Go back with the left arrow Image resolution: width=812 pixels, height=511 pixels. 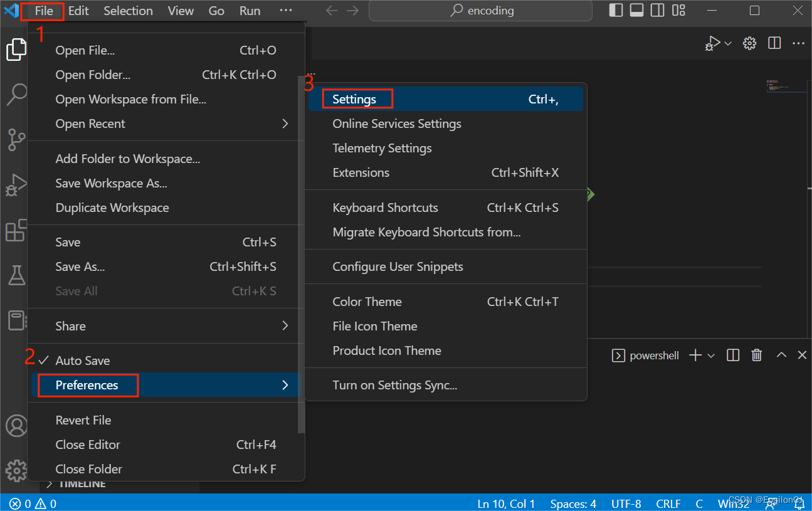[x=332, y=11]
